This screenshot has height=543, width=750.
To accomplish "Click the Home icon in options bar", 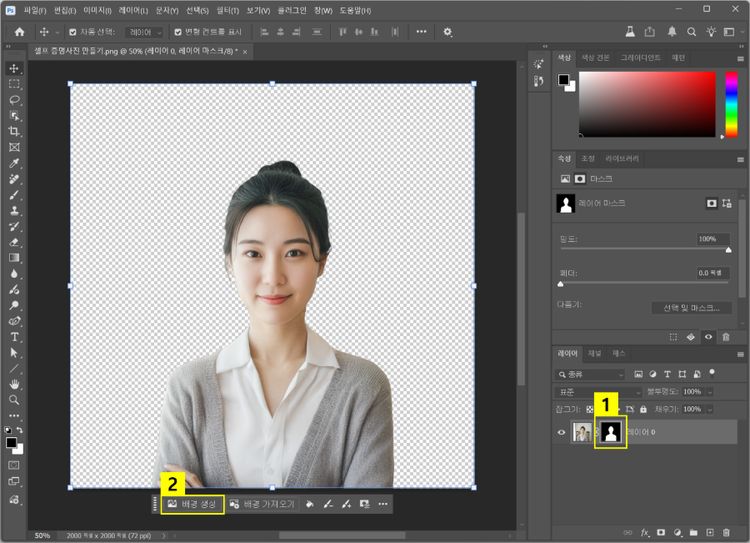I will [19, 32].
